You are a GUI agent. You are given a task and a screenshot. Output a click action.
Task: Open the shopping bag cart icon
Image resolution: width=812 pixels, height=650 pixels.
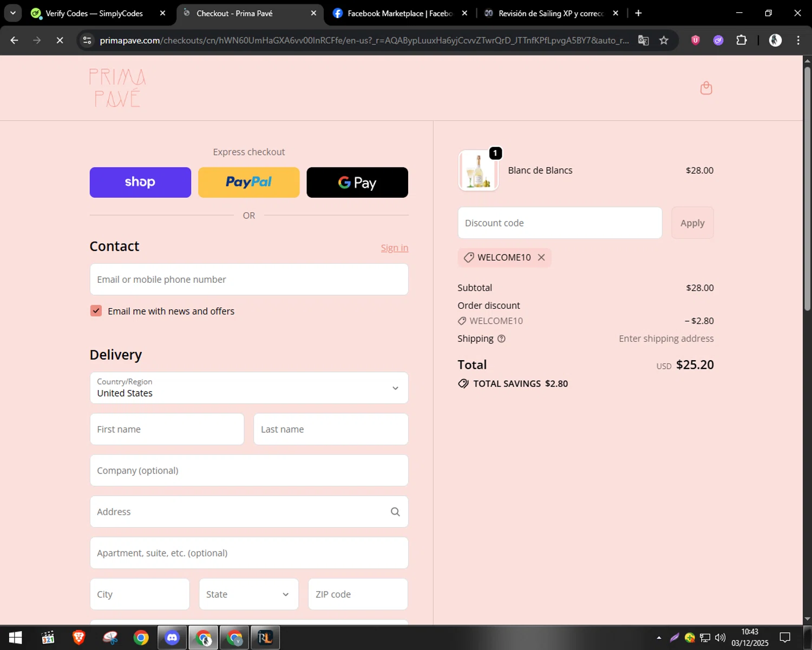(x=706, y=88)
